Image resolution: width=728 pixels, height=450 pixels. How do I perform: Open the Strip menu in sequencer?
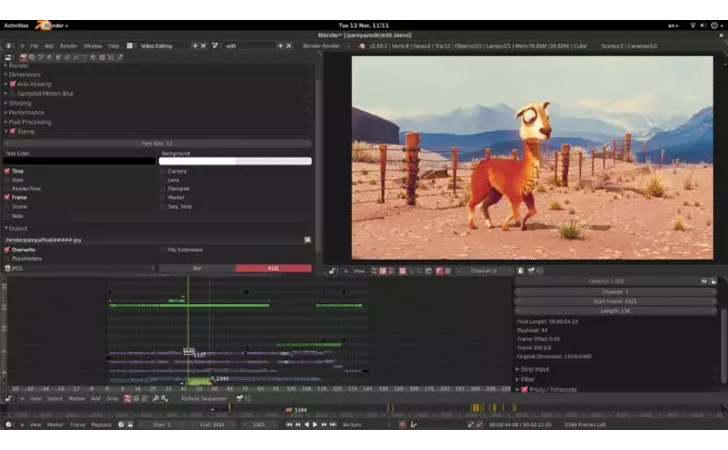[x=112, y=398]
